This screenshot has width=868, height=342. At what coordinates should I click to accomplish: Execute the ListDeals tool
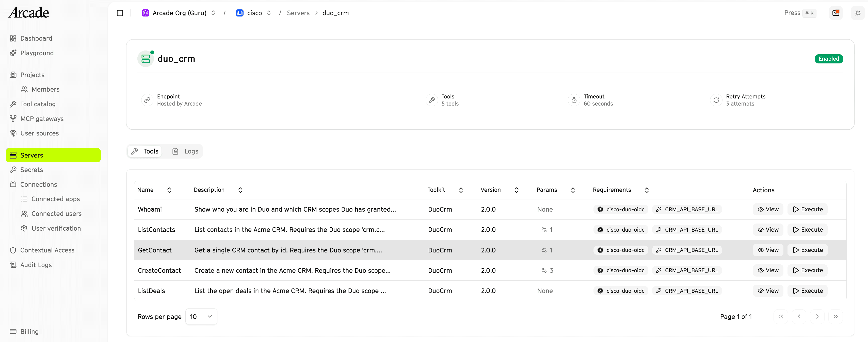(807, 291)
